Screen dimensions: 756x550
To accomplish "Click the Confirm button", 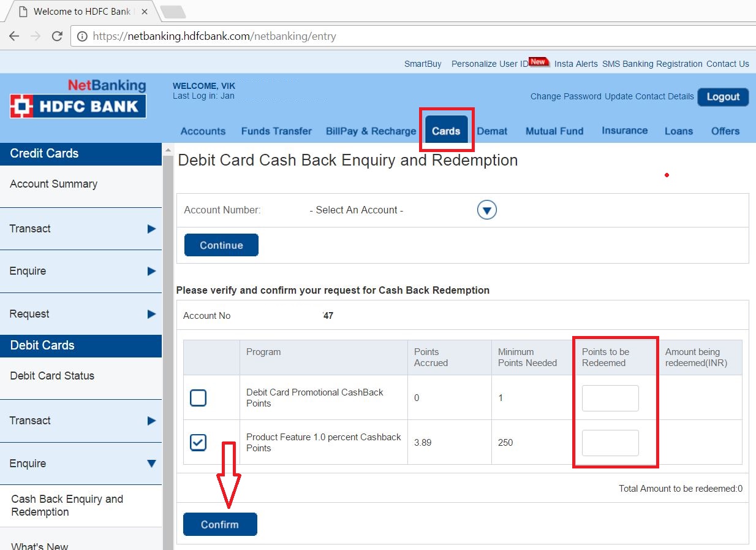I will (x=220, y=524).
